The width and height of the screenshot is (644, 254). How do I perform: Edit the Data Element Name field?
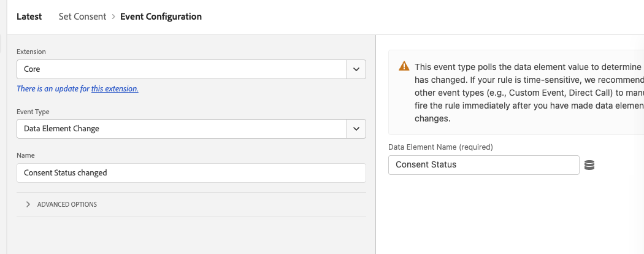(484, 165)
